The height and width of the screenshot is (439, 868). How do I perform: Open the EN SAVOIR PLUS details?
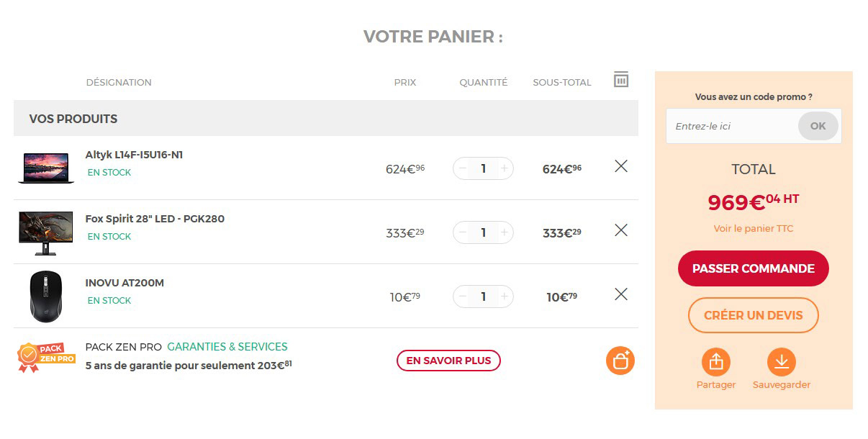point(448,361)
